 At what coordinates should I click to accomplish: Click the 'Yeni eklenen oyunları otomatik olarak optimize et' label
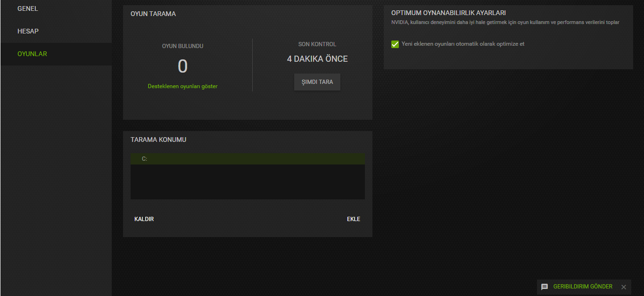pyautogui.click(x=463, y=44)
